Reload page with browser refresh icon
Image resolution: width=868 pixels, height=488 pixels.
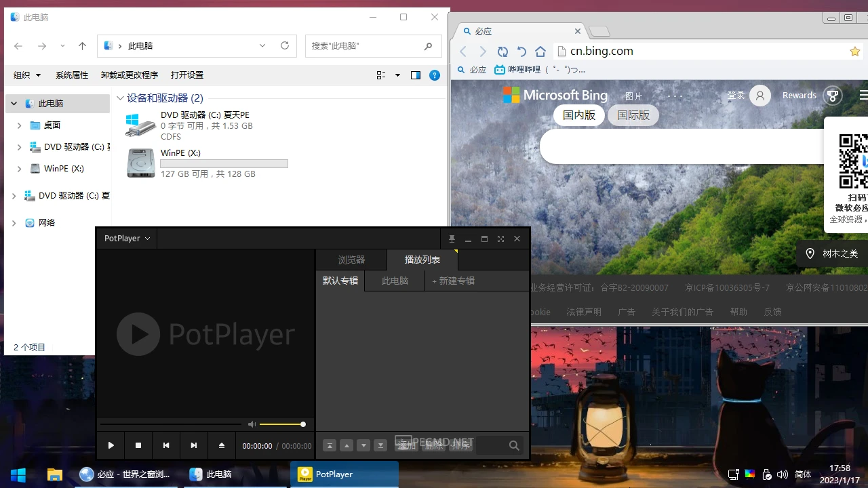click(502, 52)
